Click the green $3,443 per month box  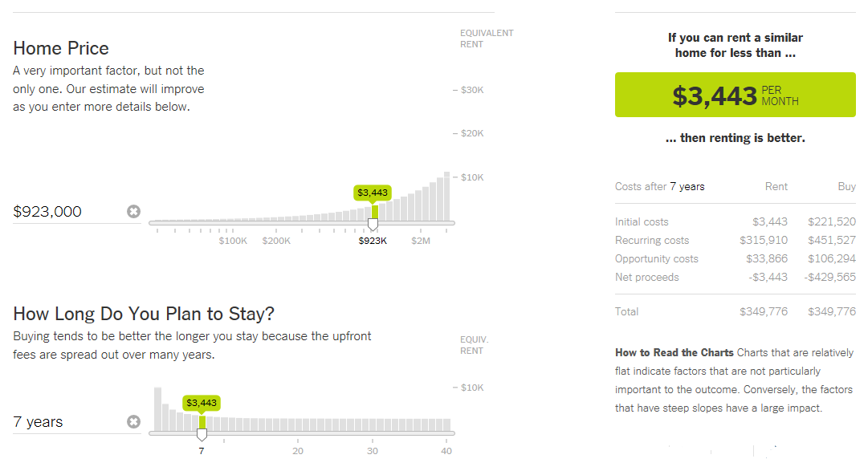[736, 95]
